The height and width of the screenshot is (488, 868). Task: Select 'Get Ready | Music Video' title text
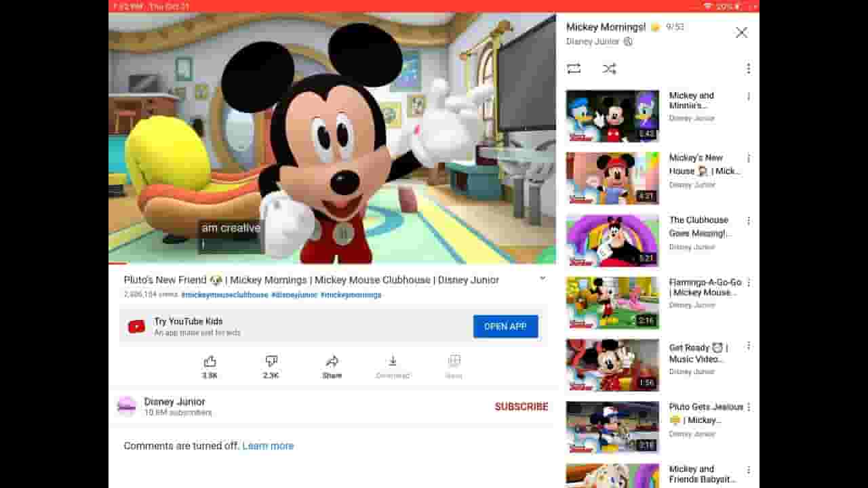click(x=698, y=353)
